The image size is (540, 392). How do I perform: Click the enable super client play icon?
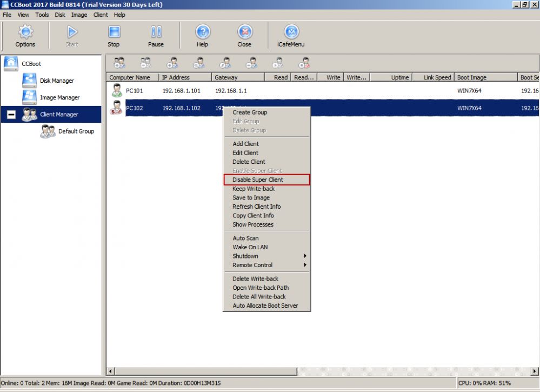(278, 63)
